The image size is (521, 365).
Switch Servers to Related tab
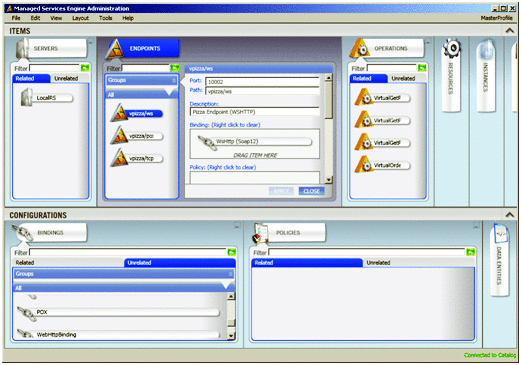tap(31, 78)
